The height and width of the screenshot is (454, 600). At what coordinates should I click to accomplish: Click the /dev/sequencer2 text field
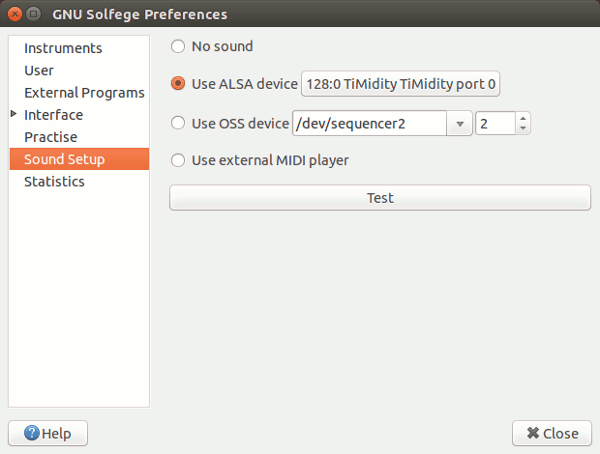[x=368, y=123]
